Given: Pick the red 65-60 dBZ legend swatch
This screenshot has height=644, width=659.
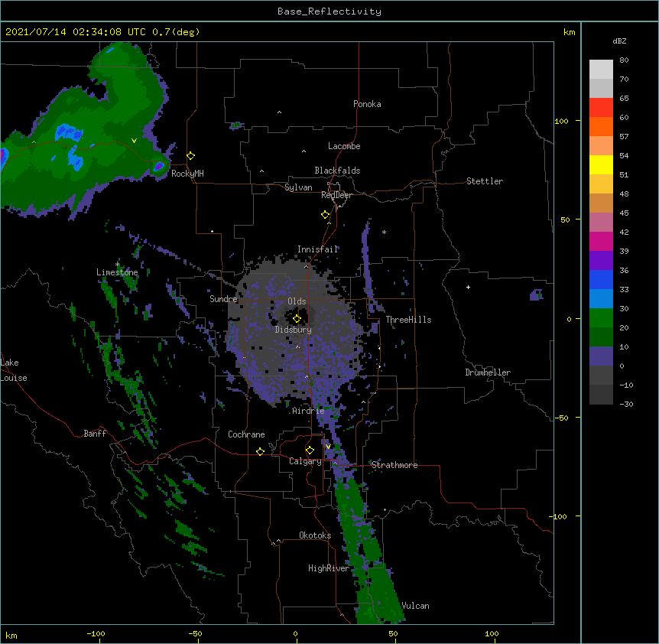Looking at the screenshot, I should 601,107.
